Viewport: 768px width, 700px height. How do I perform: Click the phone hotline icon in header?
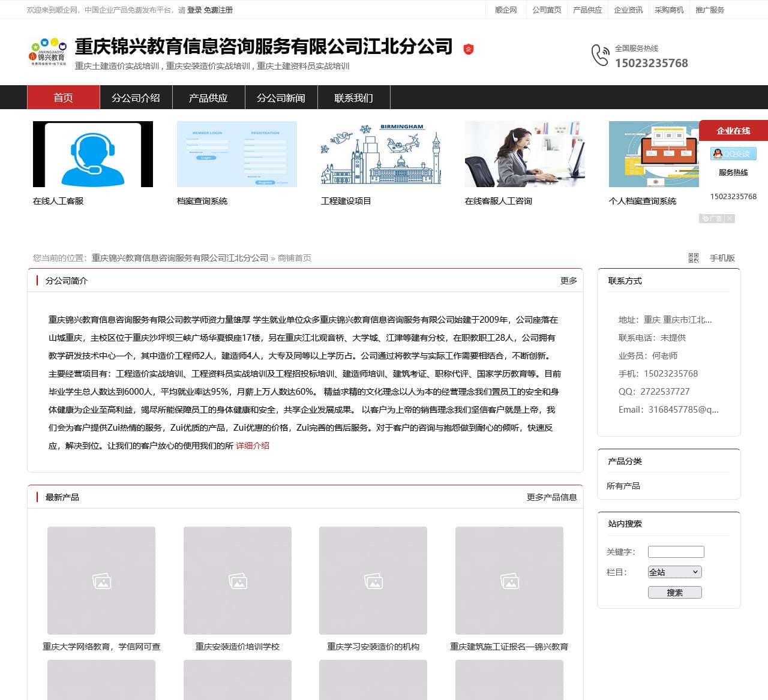[x=599, y=55]
